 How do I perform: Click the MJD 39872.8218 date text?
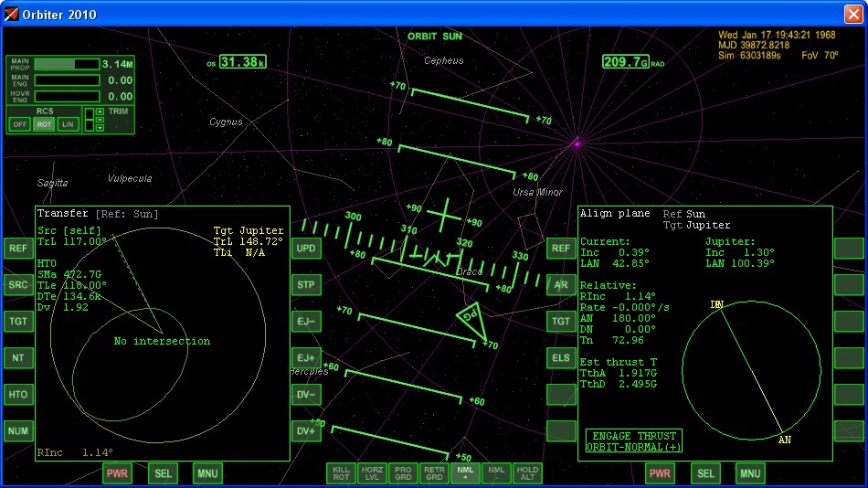(754, 46)
